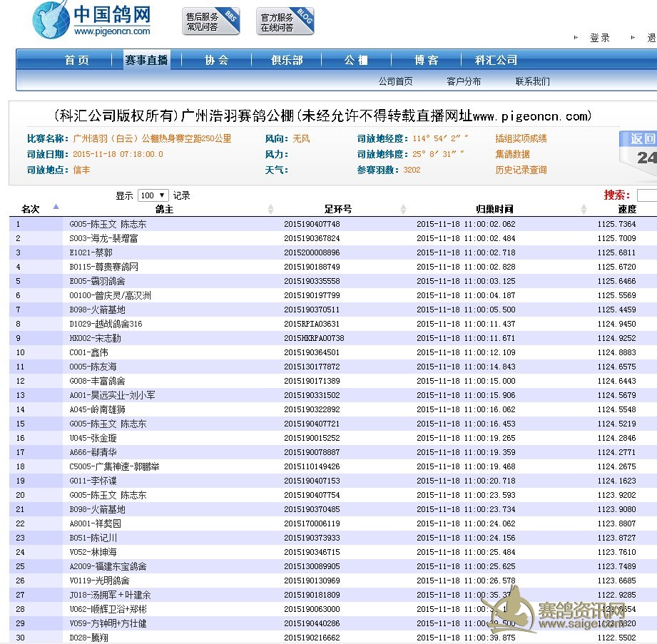This screenshot has width=657, height=644.
Task: Click sort arrows in 归巢时间 column header
Action: click(584, 209)
